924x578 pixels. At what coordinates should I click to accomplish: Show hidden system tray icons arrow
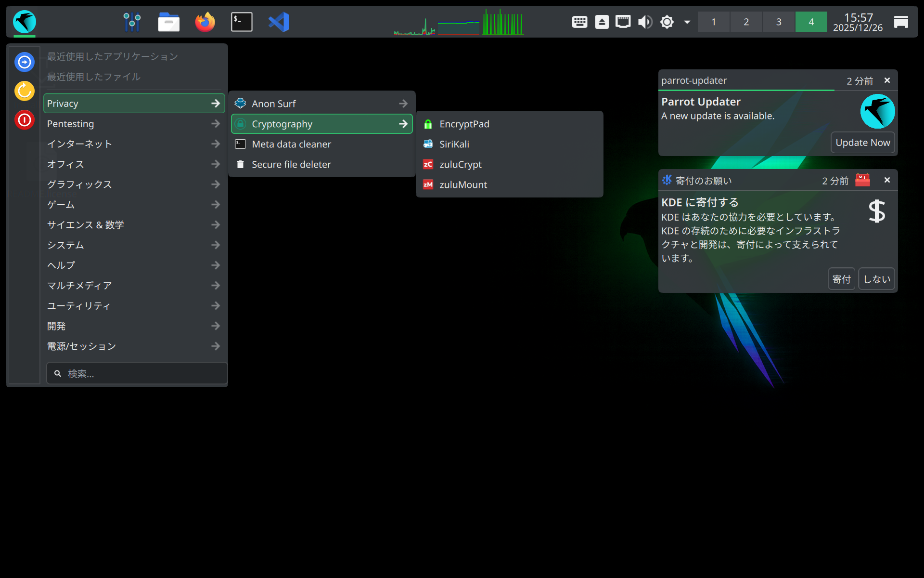[687, 22]
